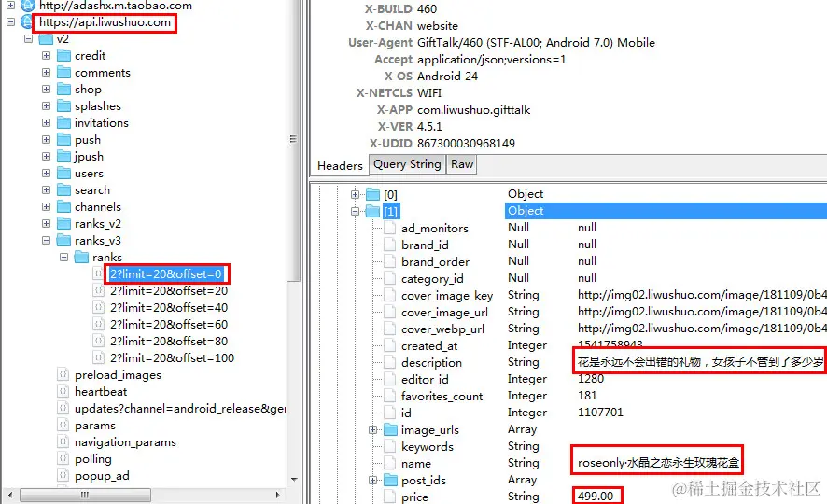The height and width of the screenshot is (504, 827).
Task: Open the Raw tab
Action: [x=462, y=164]
